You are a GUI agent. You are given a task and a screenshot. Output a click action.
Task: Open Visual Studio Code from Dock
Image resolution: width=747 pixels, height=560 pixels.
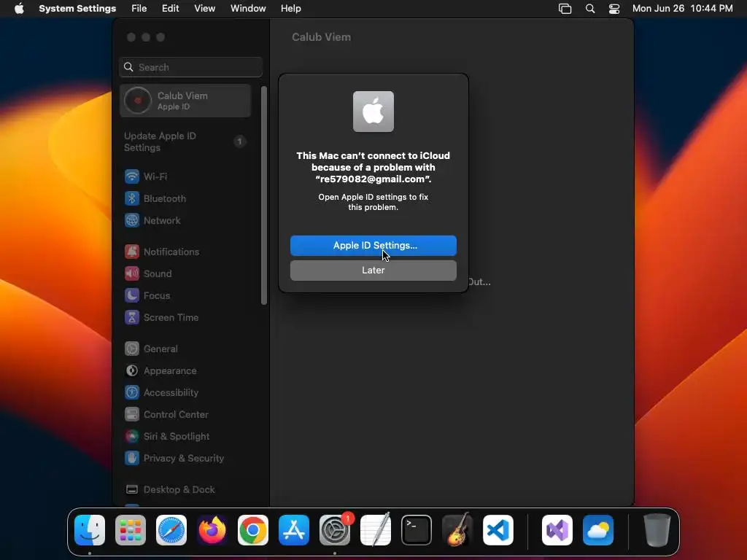point(498,529)
